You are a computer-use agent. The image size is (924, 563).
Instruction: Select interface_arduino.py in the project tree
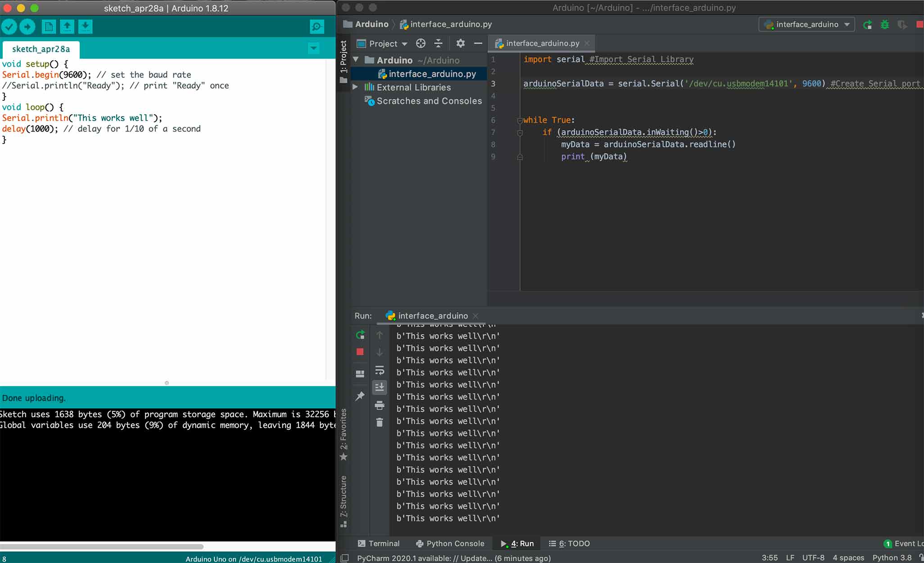pyautogui.click(x=431, y=74)
